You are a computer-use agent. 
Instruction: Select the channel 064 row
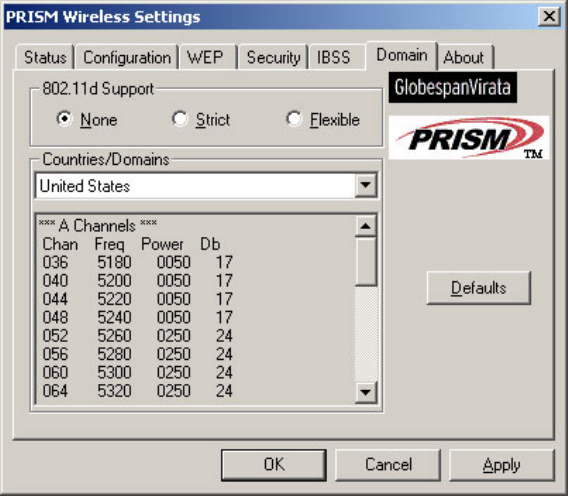pos(138,391)
